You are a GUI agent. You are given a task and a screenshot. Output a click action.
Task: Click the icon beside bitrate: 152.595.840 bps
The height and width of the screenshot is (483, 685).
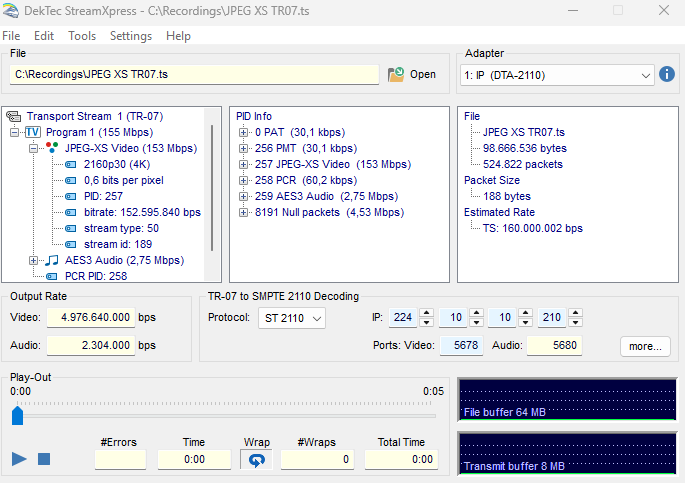click(70, 213)
